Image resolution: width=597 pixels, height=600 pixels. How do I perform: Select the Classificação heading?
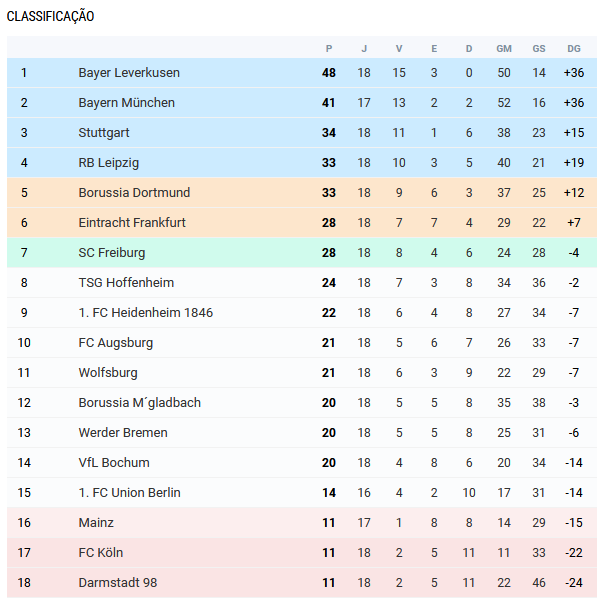point(50,16)
